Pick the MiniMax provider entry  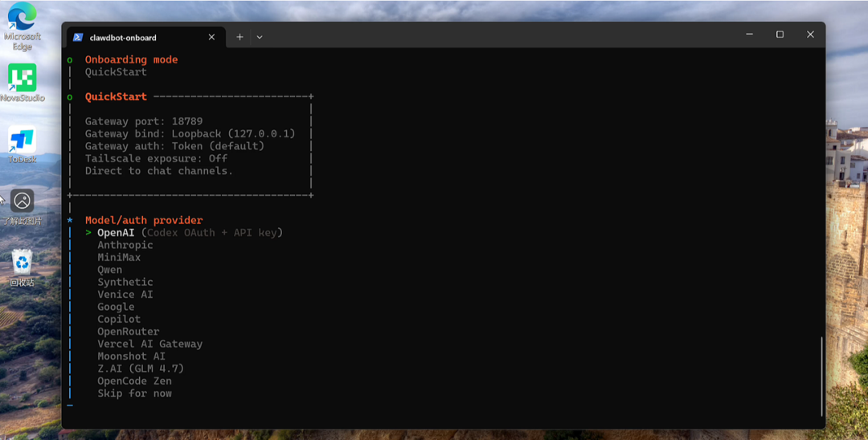pyautogui.click(x=119, y=258)
